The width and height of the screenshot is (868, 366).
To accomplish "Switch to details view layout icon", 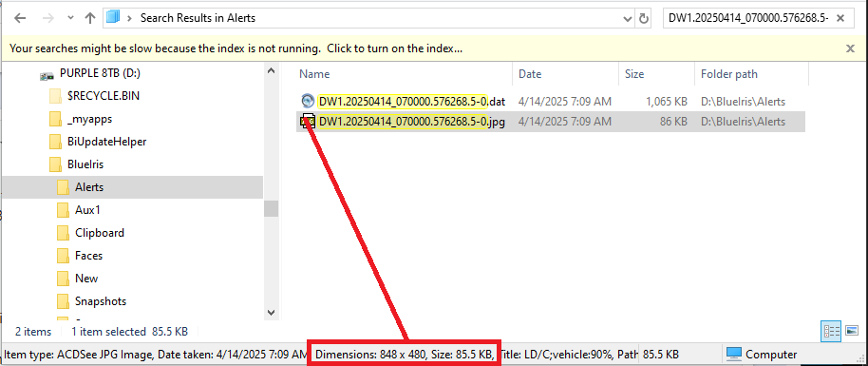I will pyautogui.click(x=832, y=332).
